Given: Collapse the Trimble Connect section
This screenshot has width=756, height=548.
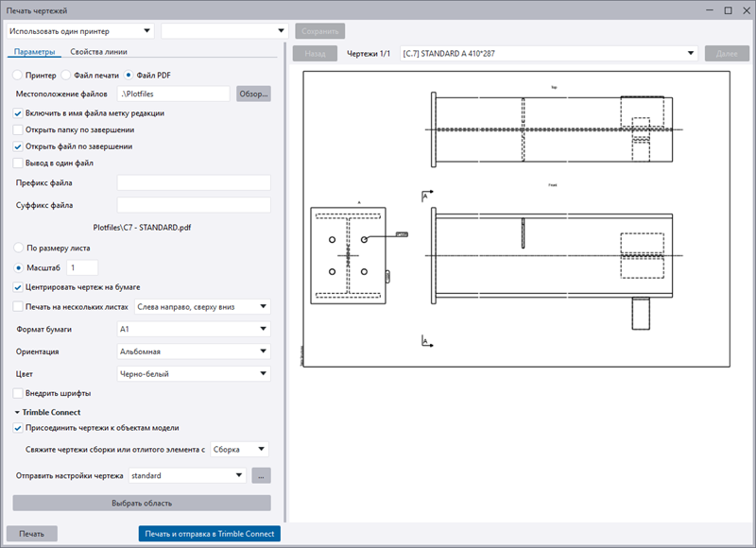Looking at the screenshot, I should (17, 413).
